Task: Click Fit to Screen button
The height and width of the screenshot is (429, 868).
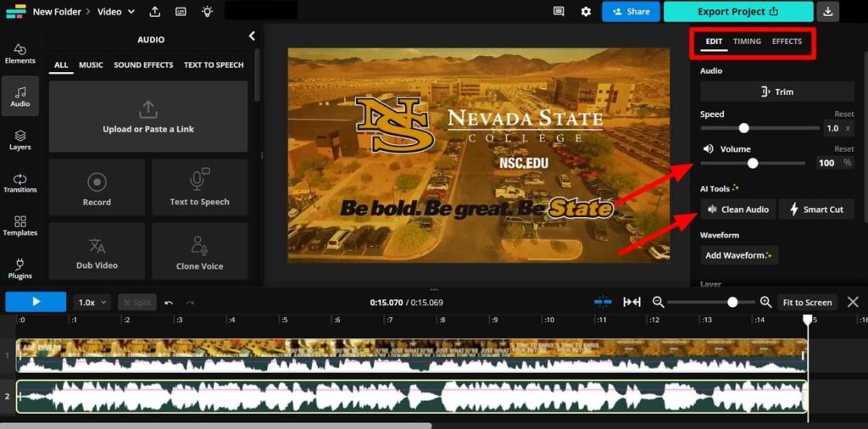Action: click(x=807, y=302)
